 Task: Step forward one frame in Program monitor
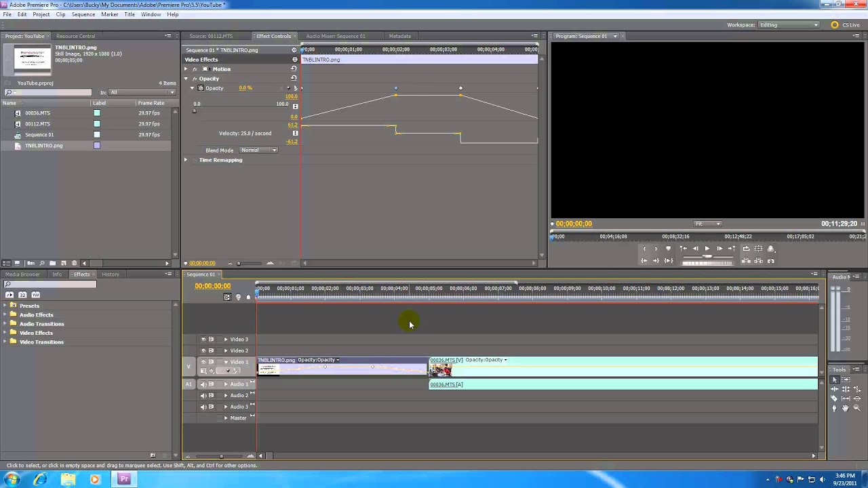pos(719,249)
